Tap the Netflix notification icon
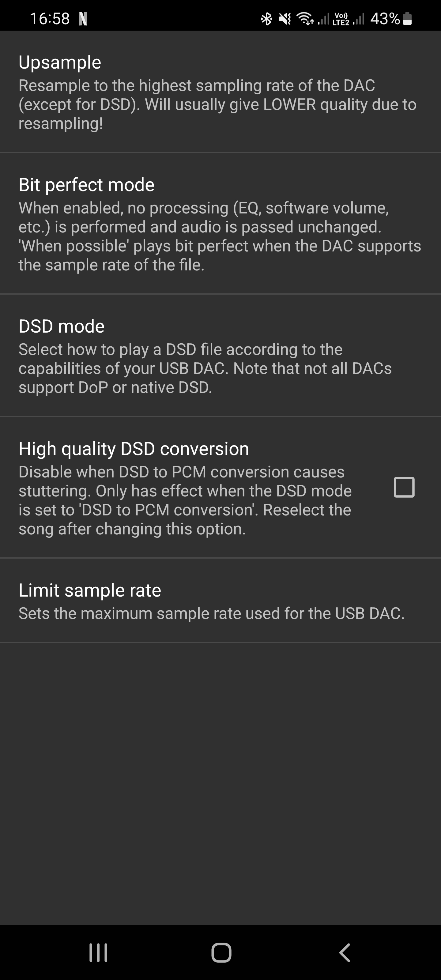Image resolution: width=441 pixels, height=980 pixels. point(83,19)
